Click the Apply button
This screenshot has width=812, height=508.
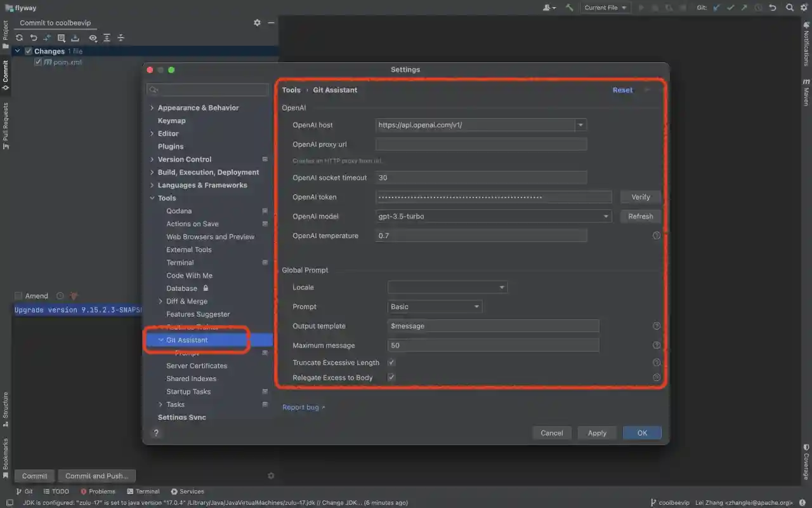point(596,433)
